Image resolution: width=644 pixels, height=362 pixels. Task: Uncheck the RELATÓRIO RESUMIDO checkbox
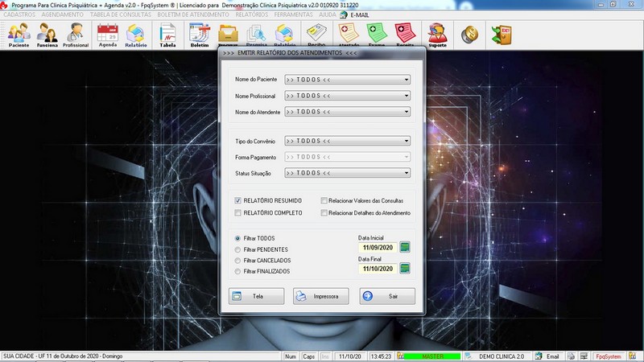pyautogui.click(x=238, y=200)
